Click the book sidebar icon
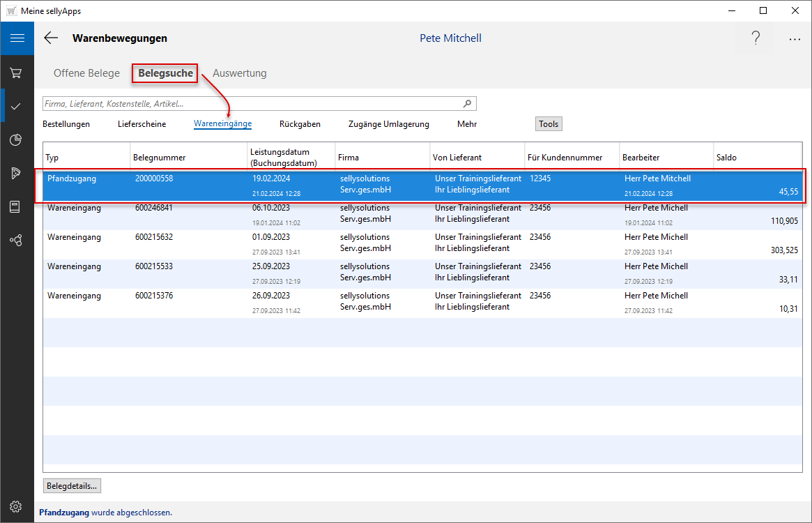This screenshot has height=523, width=812. coord(16,207)
